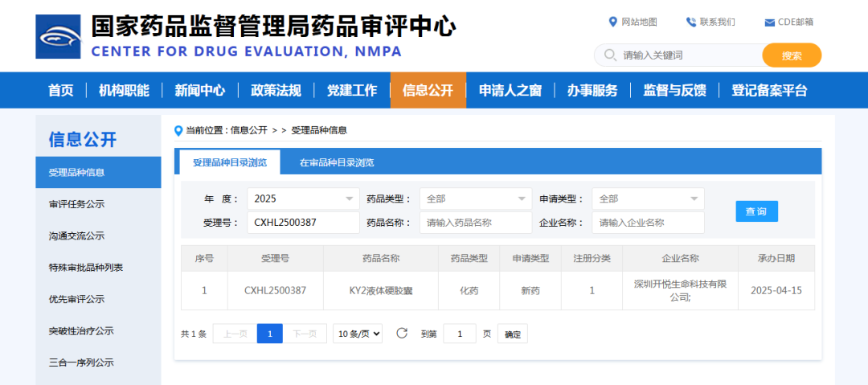
Task: Click the 深圳开悦生命科技有限公司 cell
Action: pos(681,290)
